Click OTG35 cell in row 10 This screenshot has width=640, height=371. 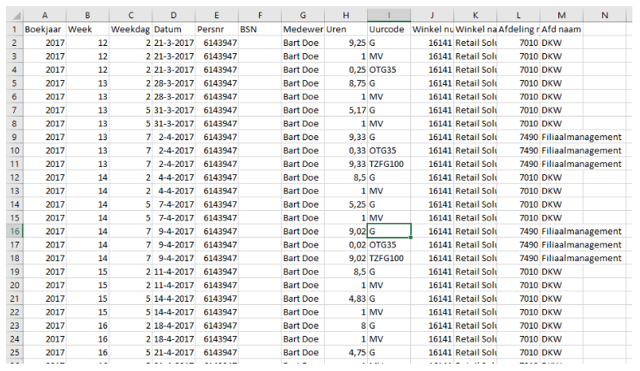(389, 150)
